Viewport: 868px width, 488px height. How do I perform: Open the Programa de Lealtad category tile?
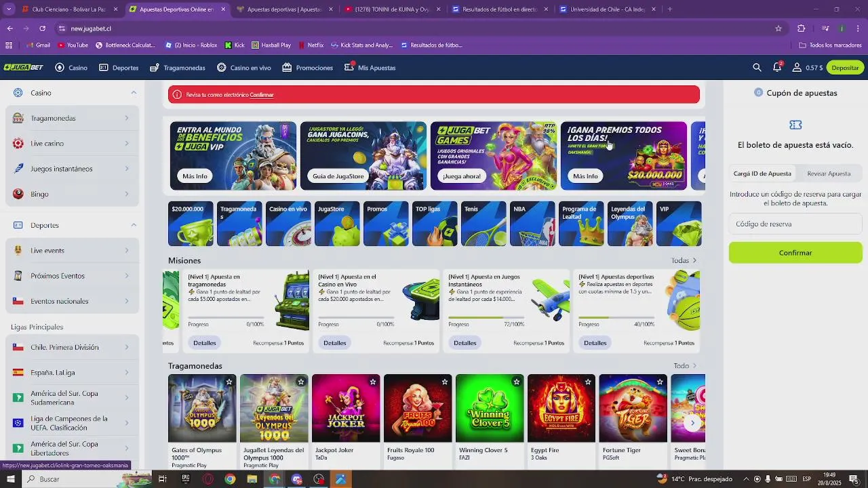581,224
